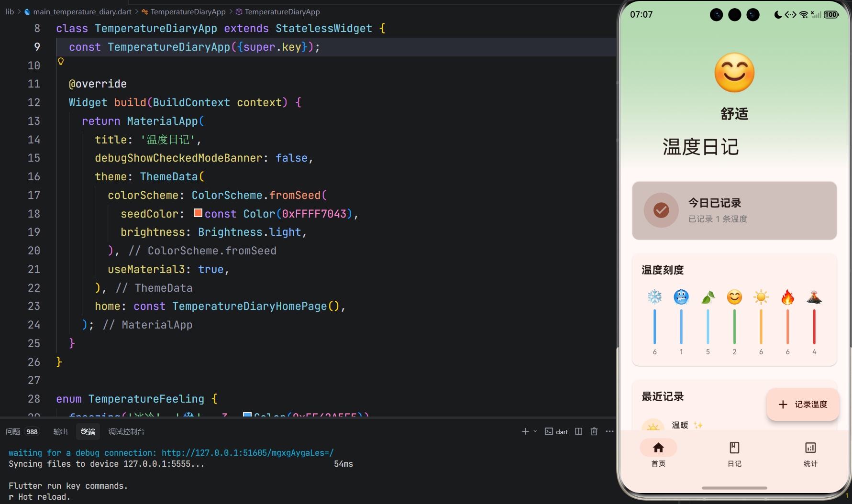The height and width of the screenshot is (504, 852).
Task: Open the terminal panel more actions menu
Action: coord(609,431)
